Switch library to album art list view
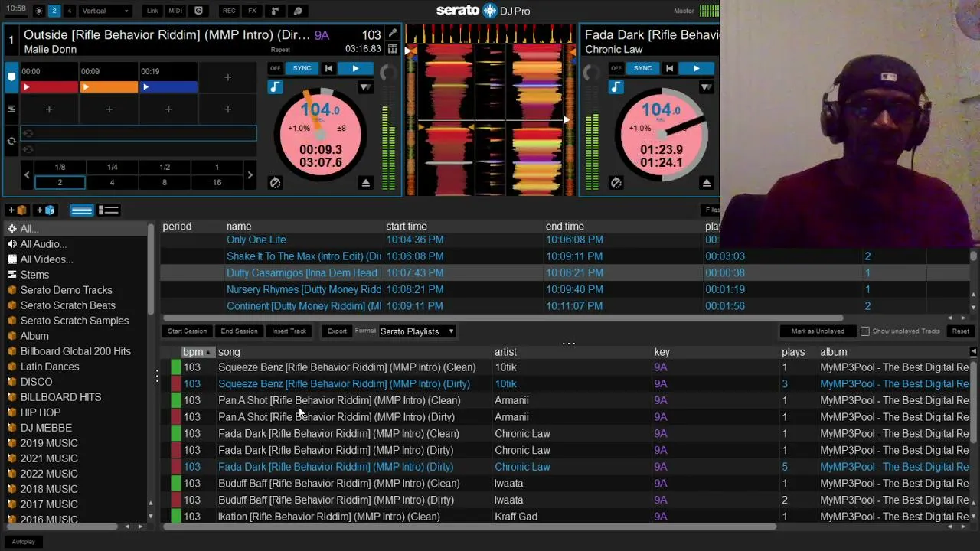Screen dimensions: 980x551 pyautogui.click(x=109, y=210)
